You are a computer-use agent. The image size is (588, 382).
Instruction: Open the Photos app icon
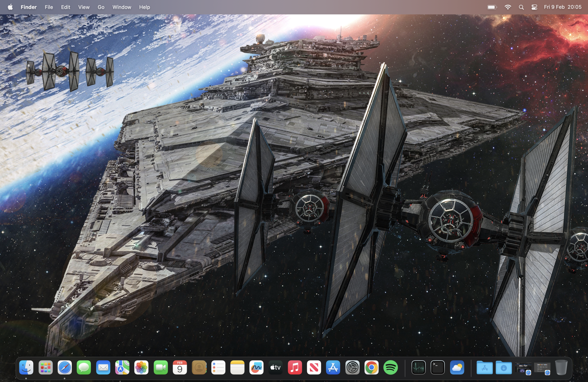[x=141, y=368]
